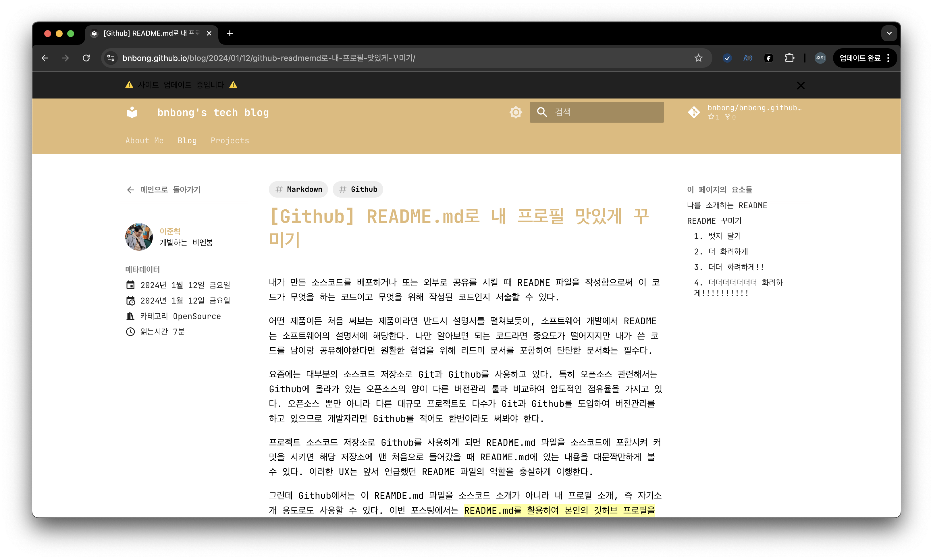Viewport: 933px width, 560px height.
Task: Jump to 4. 더더더더더더더 화려하게 section
Action: (x=738, y=287)
